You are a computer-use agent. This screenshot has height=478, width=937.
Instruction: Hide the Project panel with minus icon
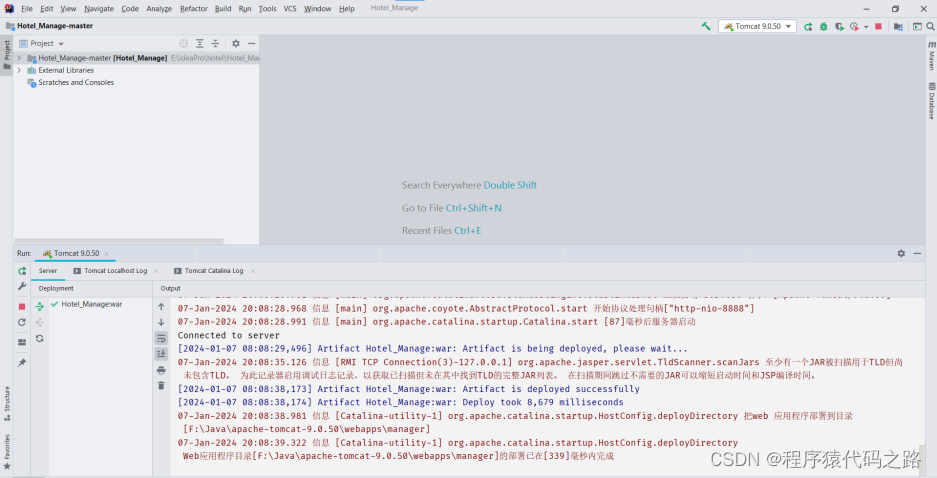click(252, 44)
